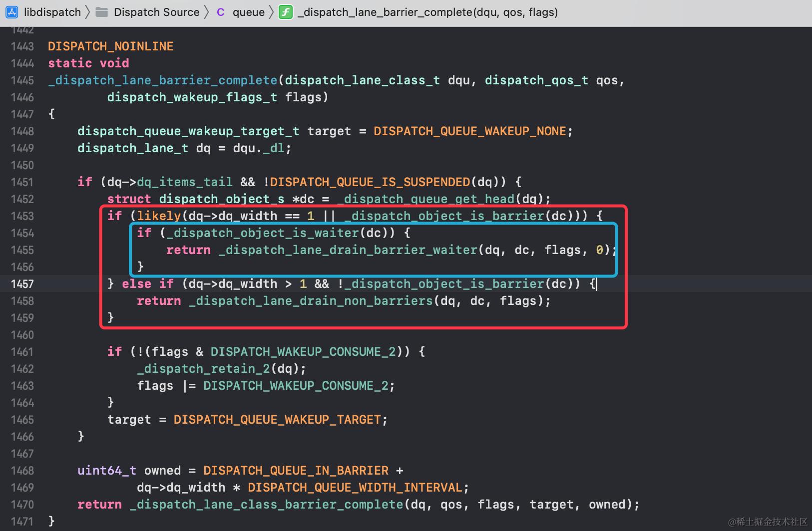Image resolution: width=812 pixels, height=531 pixels.
Task: Click line number 1445 in the gutter
Action: (x=22, y=80)
